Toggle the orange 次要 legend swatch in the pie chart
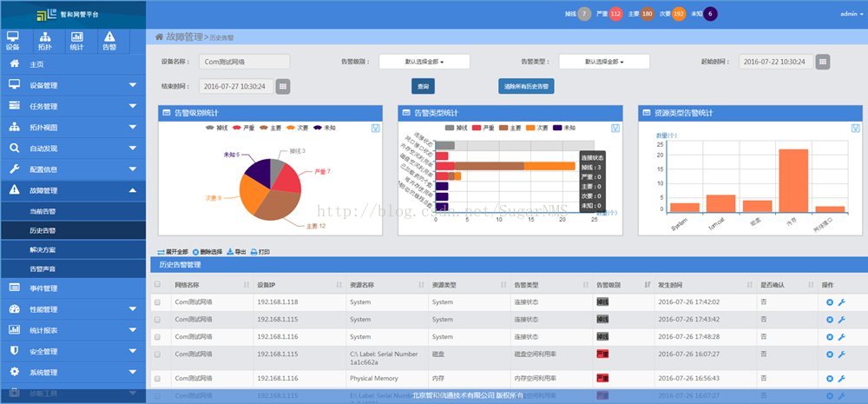 (291, 128)
